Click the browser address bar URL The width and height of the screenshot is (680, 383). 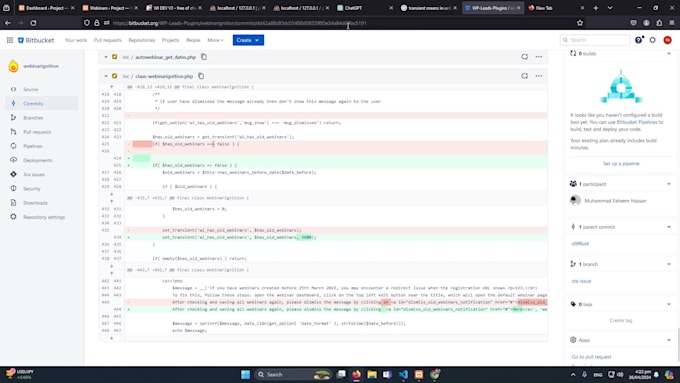[239, 23]
